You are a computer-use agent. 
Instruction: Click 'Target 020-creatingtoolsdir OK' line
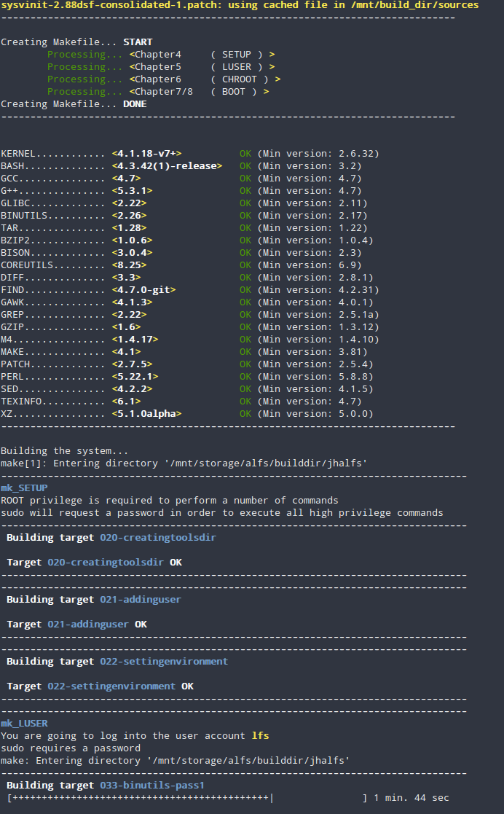95,563
